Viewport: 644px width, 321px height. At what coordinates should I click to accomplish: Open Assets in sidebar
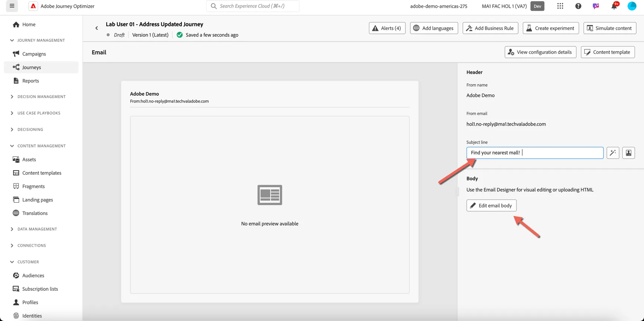41,159
